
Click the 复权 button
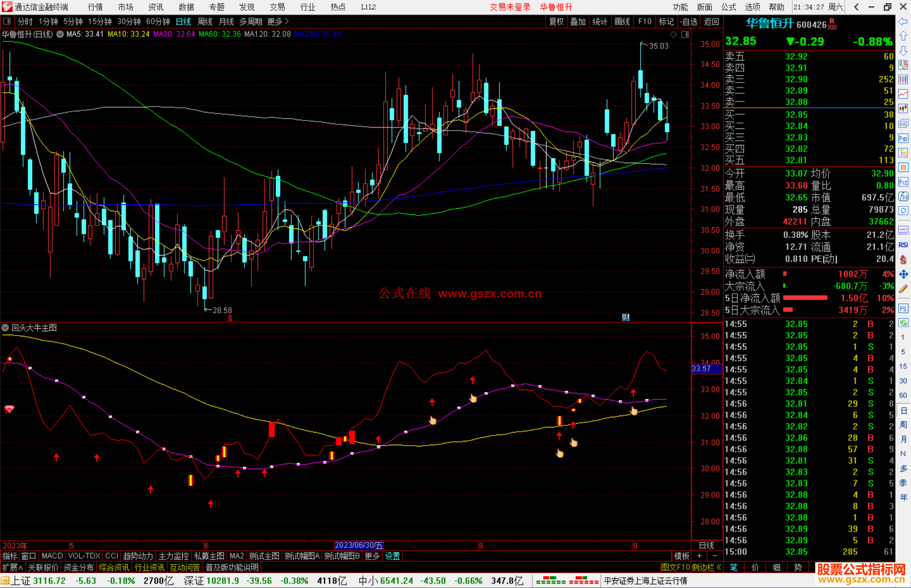coord(556,21)
